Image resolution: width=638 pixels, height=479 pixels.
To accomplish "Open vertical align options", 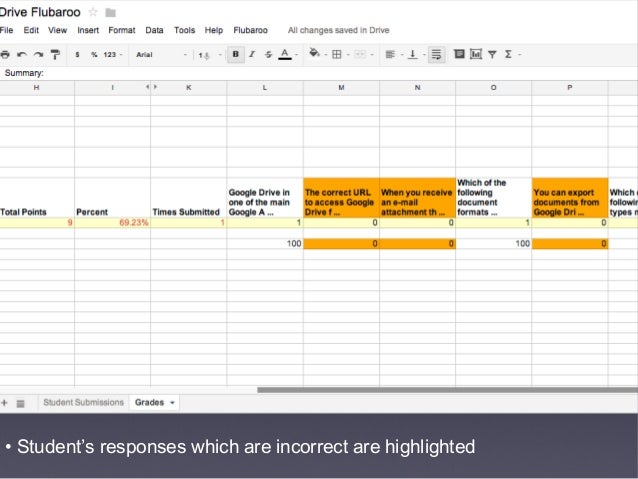I will click(413, 54).
